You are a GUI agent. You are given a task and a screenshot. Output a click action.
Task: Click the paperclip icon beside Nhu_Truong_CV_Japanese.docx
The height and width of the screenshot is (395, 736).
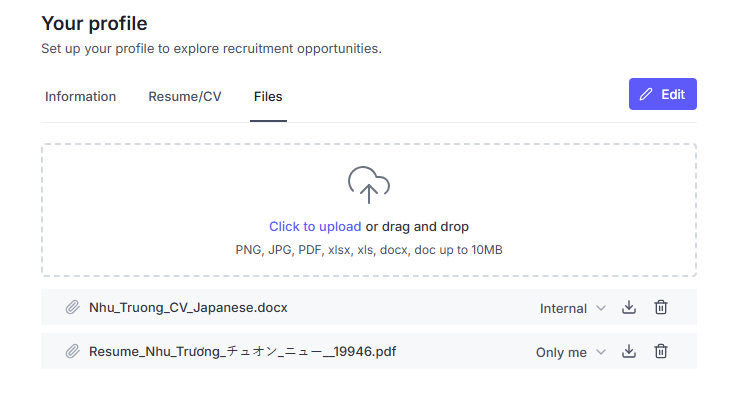point(72,307)
